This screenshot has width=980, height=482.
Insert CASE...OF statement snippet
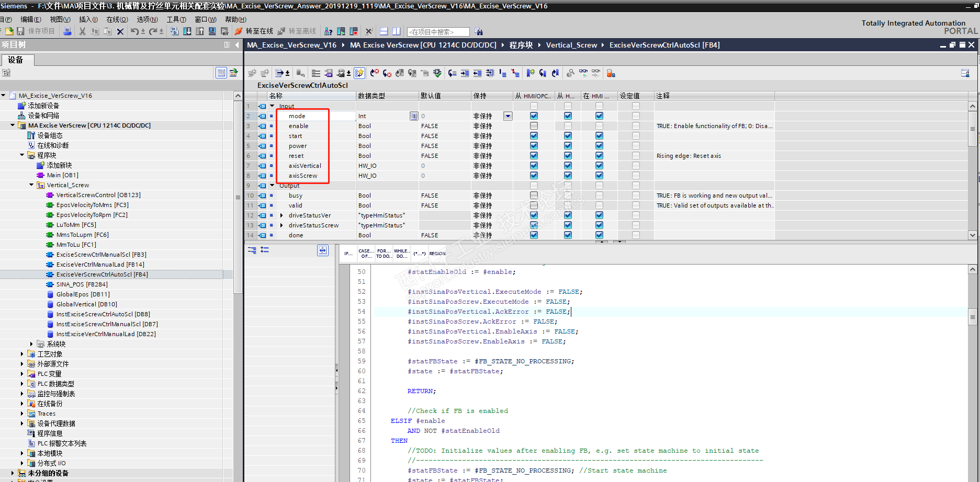pyautogui.click(x=366, y=254)
